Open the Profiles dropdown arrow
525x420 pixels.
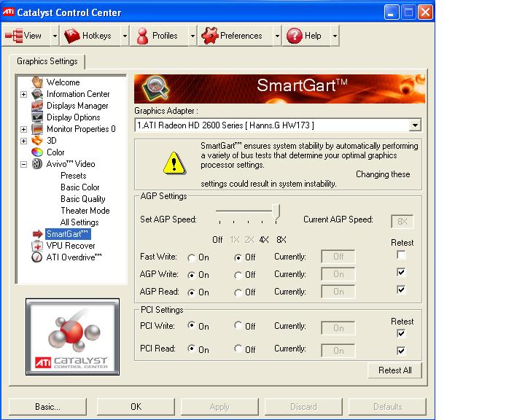[192, 36]
